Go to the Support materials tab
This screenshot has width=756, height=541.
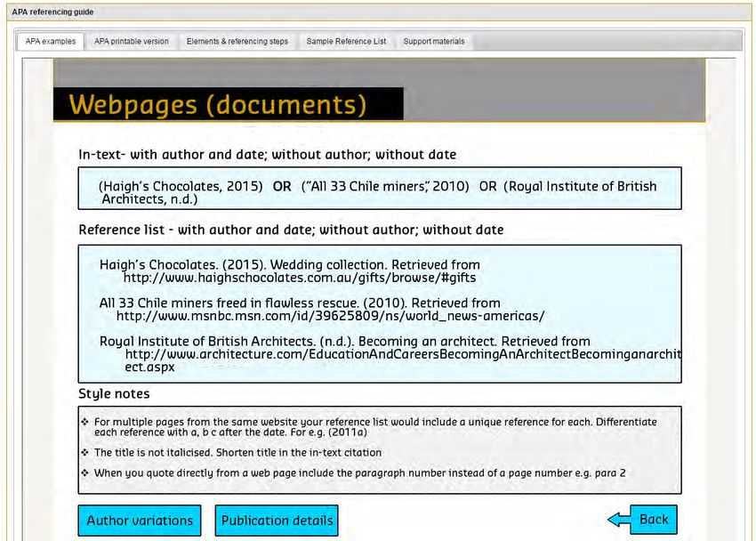pyautogui.click(x=434, y=42)
